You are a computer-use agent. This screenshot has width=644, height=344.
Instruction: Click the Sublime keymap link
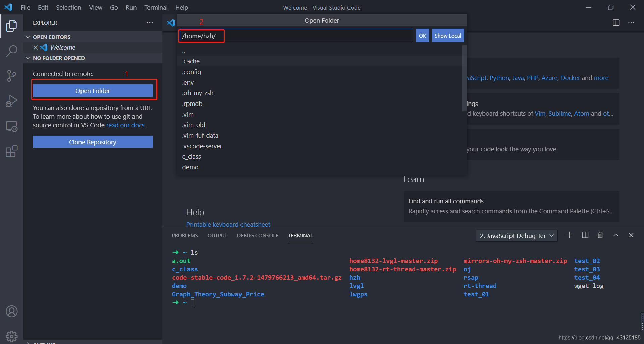tap(559, 113)
